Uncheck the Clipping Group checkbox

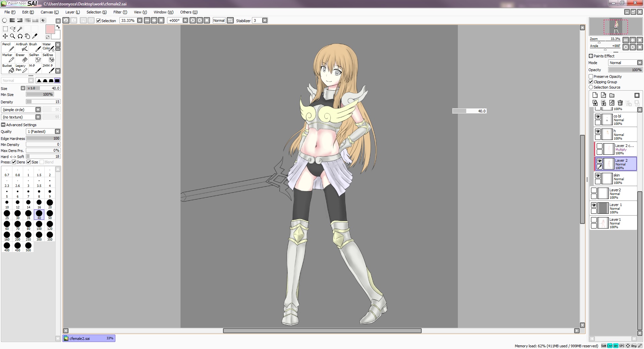click(x=591, y=82)
